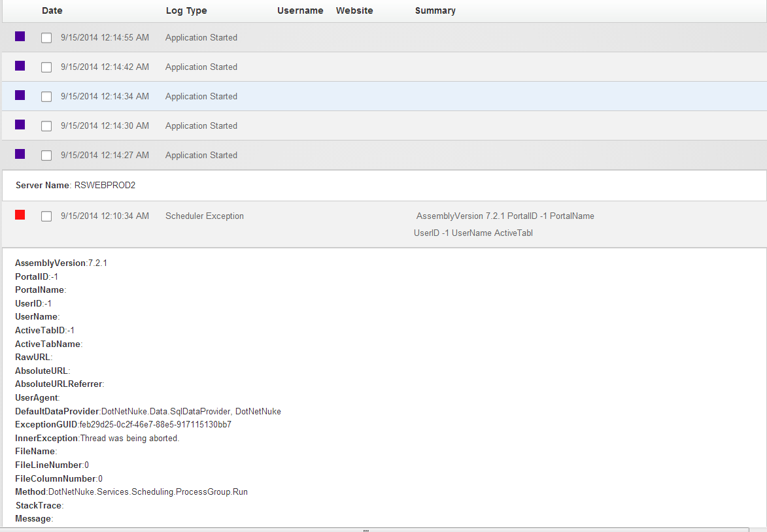
Task: Click the Scheduler Exception log type text
Action: 205,216
